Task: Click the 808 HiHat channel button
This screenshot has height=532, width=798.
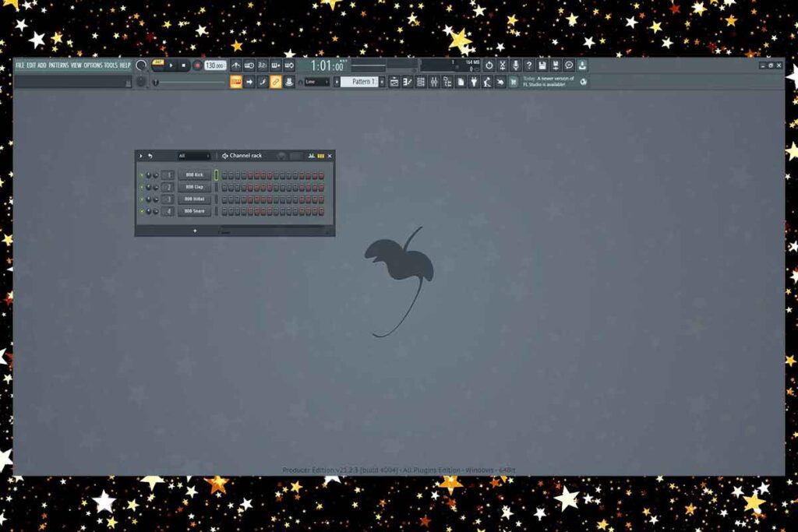Action: [x=194, y=199]
